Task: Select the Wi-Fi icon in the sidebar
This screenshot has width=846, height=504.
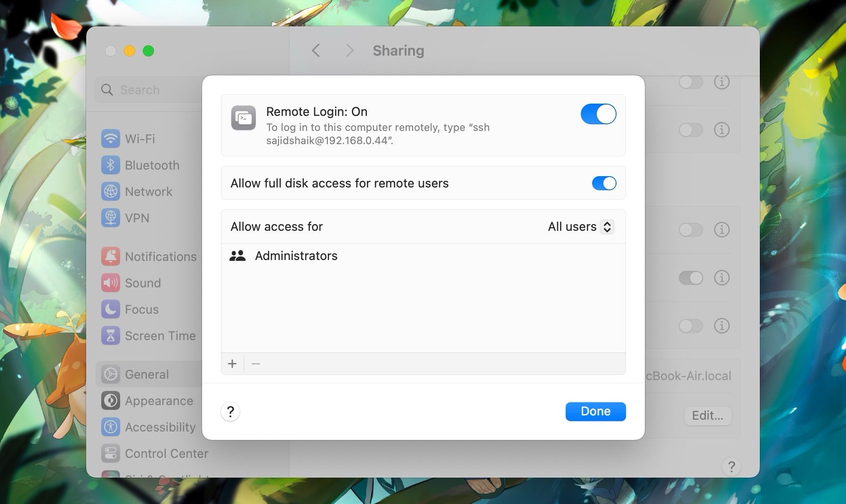Action: point(110,138)
